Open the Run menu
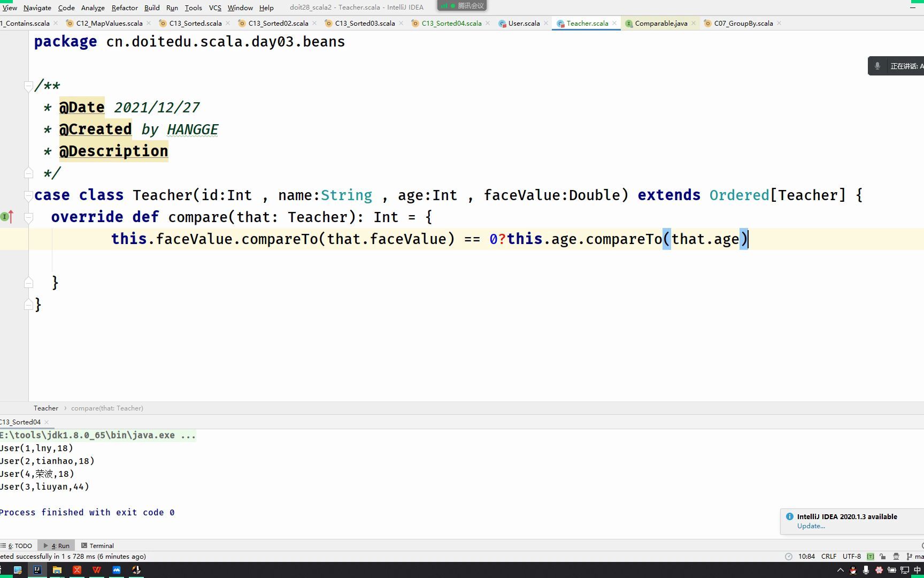Image resolution: width=924 pixels, height=578 pixels. coord(172,7)
